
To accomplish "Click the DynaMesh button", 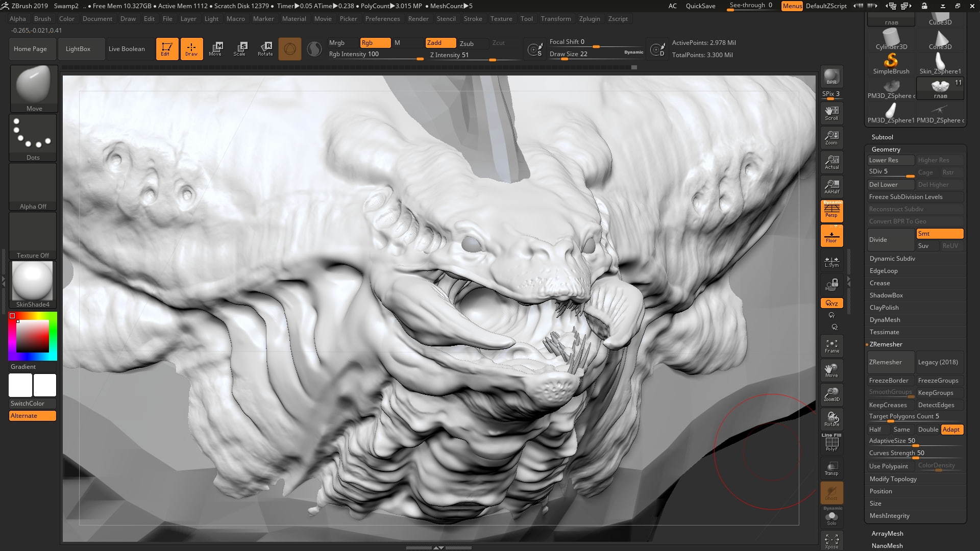I will coord(885,319).
